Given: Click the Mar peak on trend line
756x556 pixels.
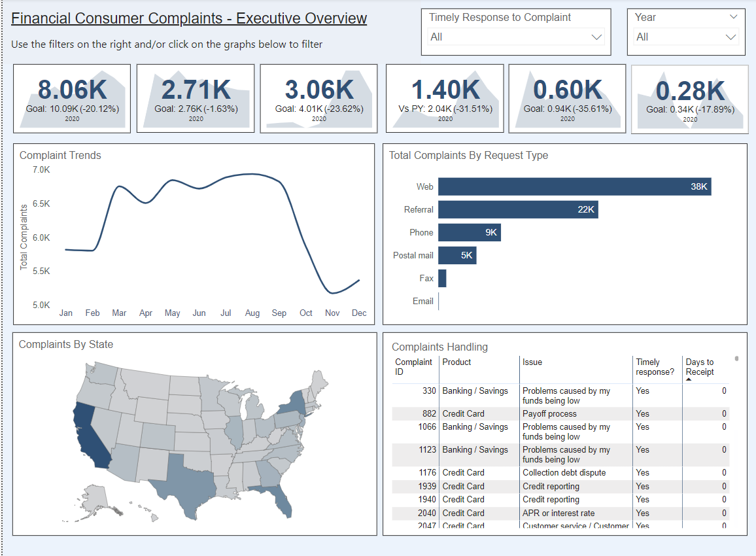Looking at the screenshot, I should [x=119, y=186].
